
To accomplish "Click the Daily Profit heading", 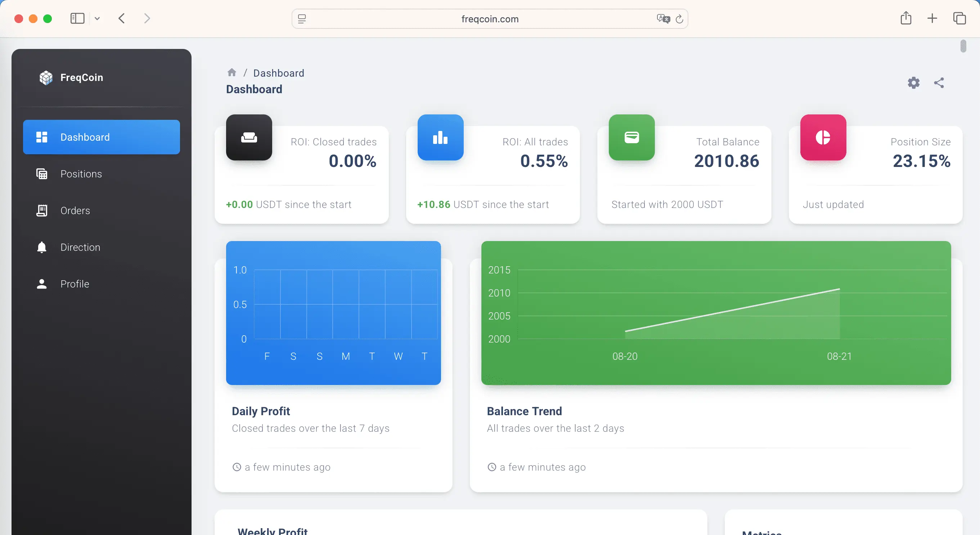I will pyautogui.click(x=261, y=411).
